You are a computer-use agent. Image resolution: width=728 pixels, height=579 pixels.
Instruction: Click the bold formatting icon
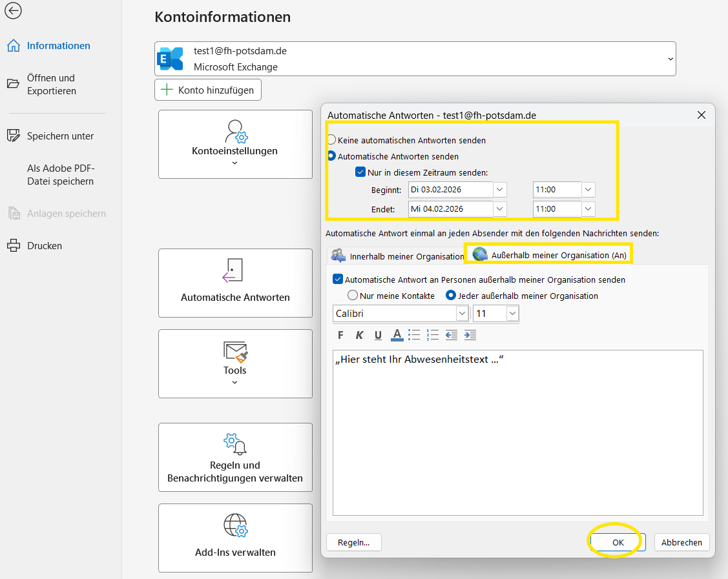tap(341, 335)
